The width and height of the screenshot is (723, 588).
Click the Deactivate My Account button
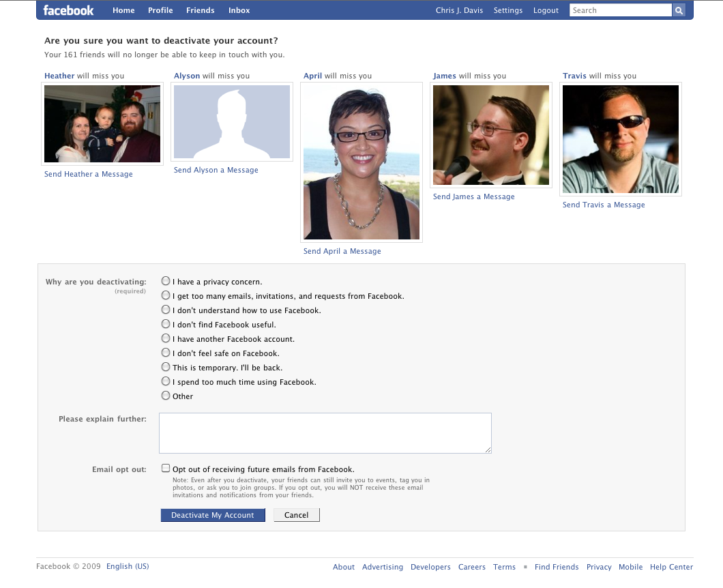point(213,515)
